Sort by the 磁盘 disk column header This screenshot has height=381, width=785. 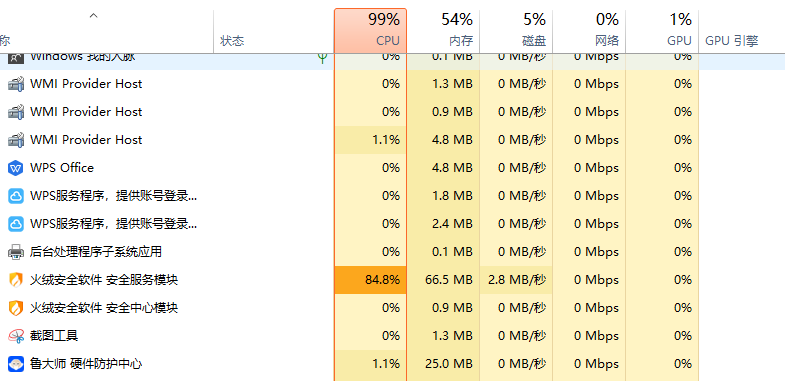tap(516, 31)
